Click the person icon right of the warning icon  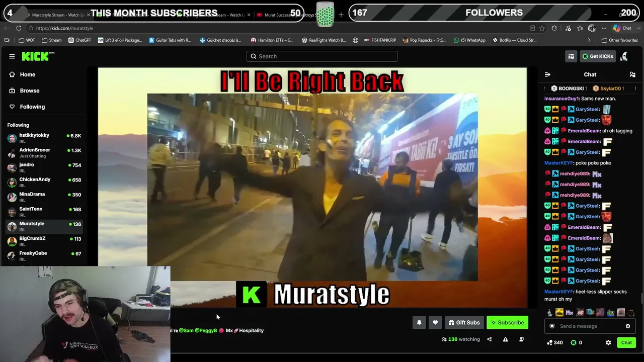pos(521,339)
